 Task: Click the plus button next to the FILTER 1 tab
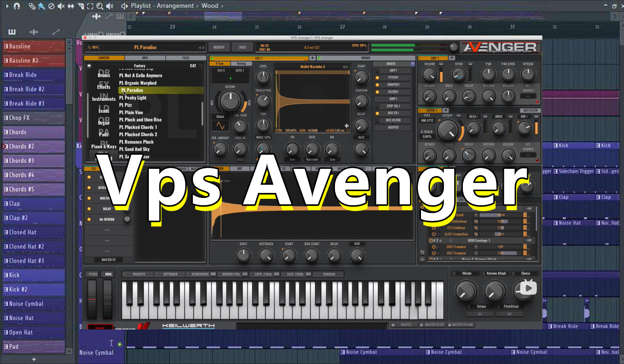pos(446,110)
